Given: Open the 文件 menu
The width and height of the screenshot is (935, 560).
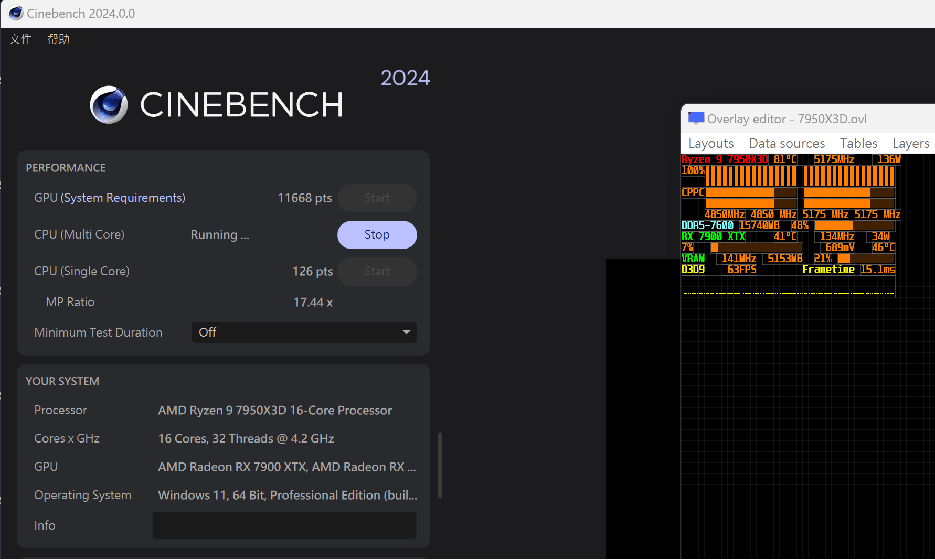Looking at the screenshot, I should pyautogui.click(x=20, y=39).
